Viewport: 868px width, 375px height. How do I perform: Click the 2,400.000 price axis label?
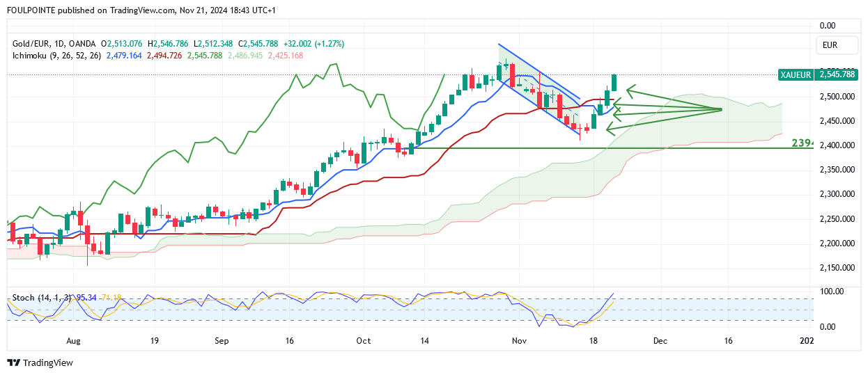click(838, 145)
